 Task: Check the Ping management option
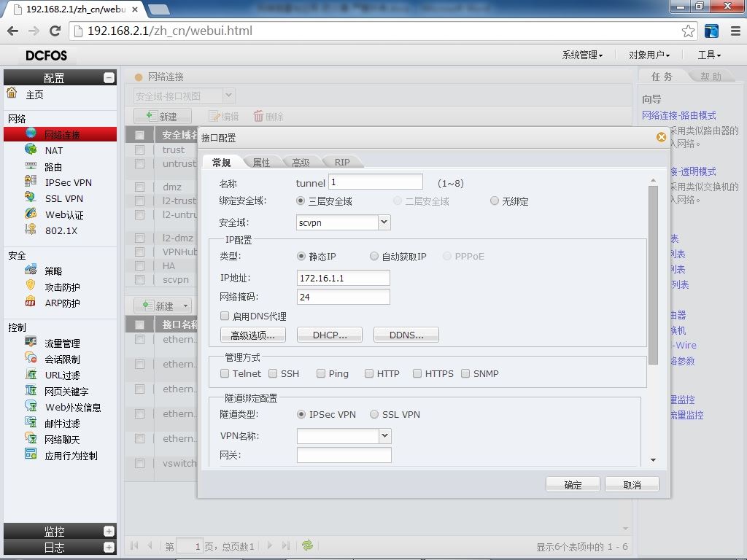tap(321, 373)
